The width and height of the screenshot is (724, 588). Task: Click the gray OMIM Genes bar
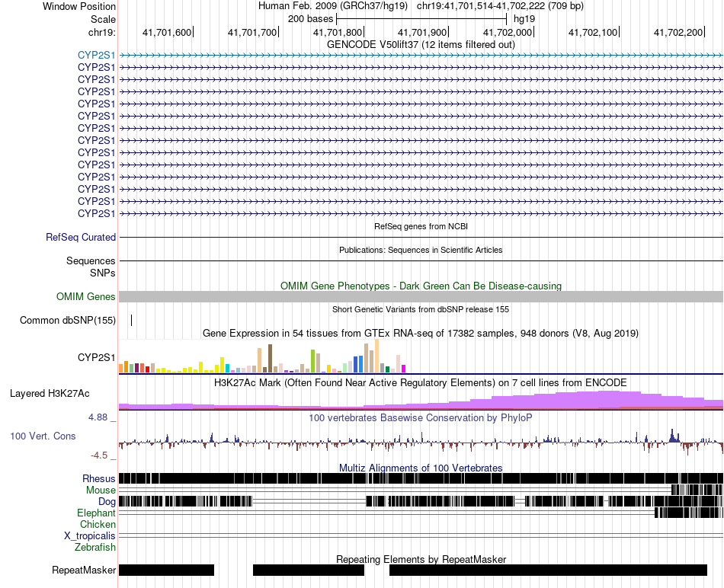click(x=421, y=297)
